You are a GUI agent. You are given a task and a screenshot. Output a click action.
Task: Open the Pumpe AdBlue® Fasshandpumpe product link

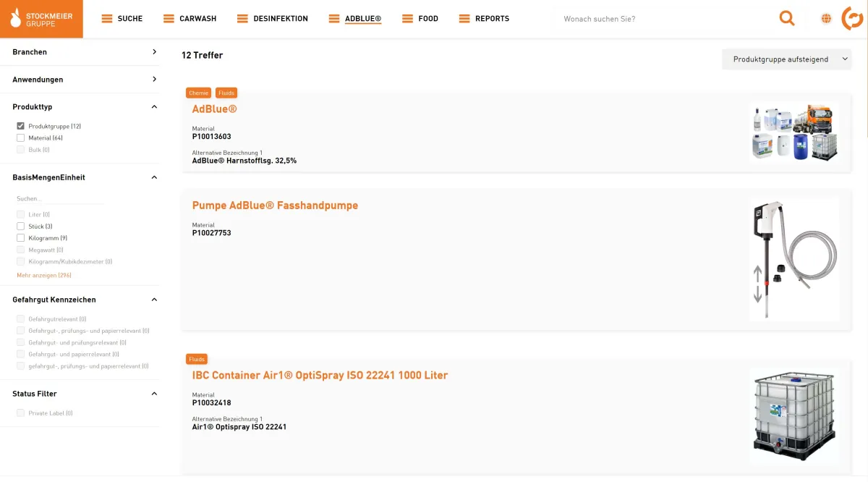pos(275,206)
